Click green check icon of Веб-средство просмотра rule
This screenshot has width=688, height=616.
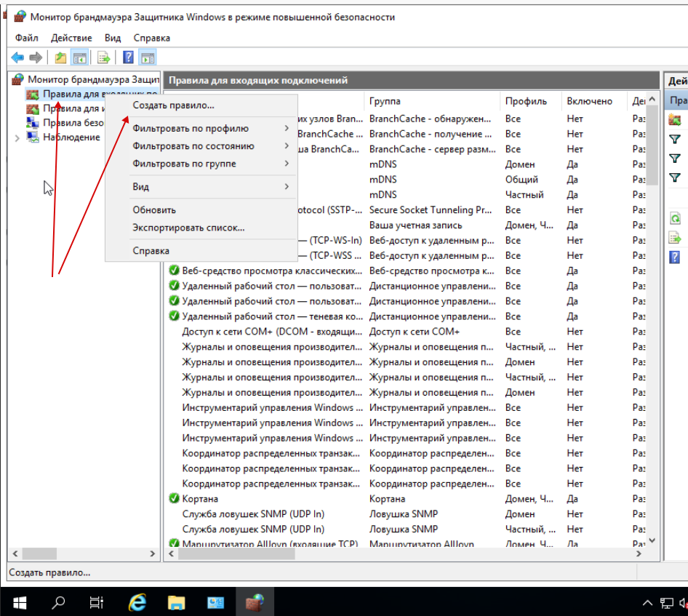point(175,271)
